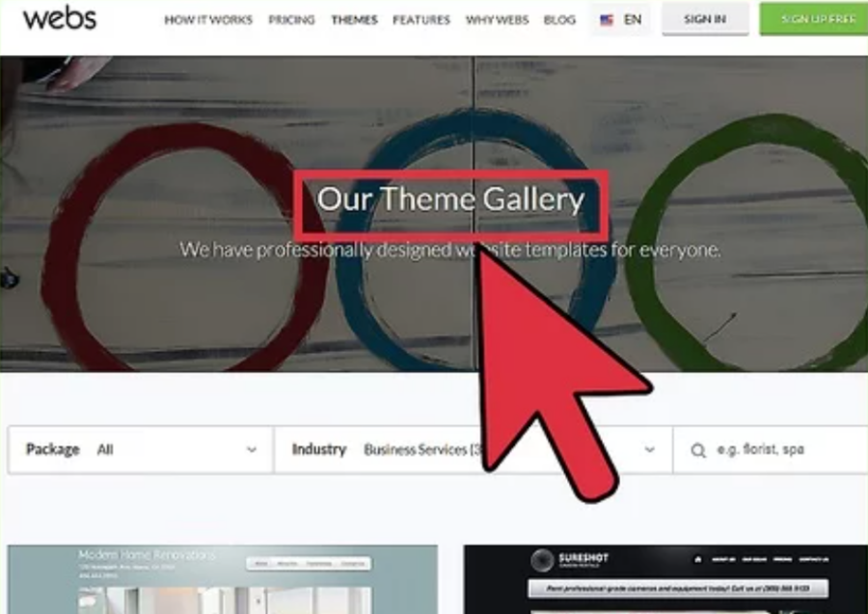
Task: Click the magnifying glass search icon
Action: point(698,450)
